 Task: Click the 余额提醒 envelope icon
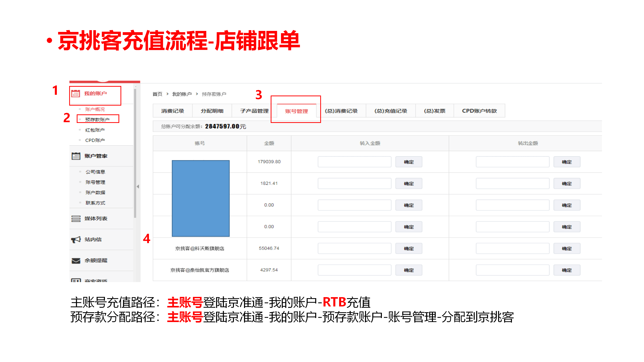[76, 261]
